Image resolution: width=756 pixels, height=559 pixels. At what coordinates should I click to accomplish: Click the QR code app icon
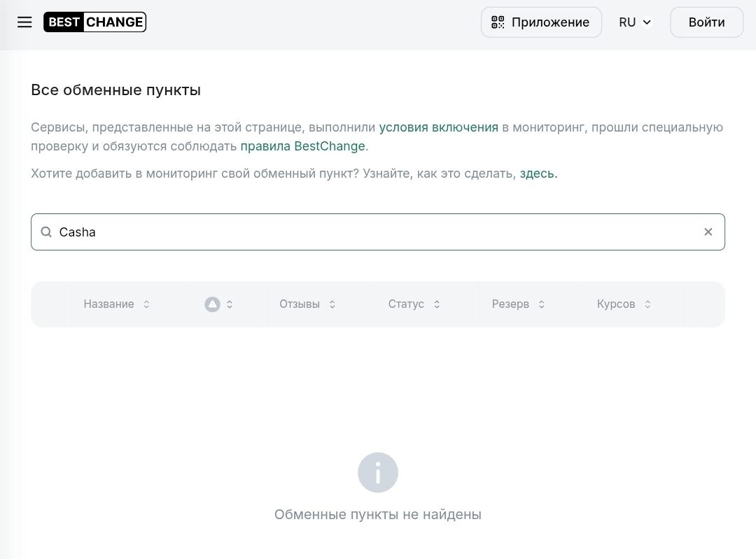pos(498,22)
